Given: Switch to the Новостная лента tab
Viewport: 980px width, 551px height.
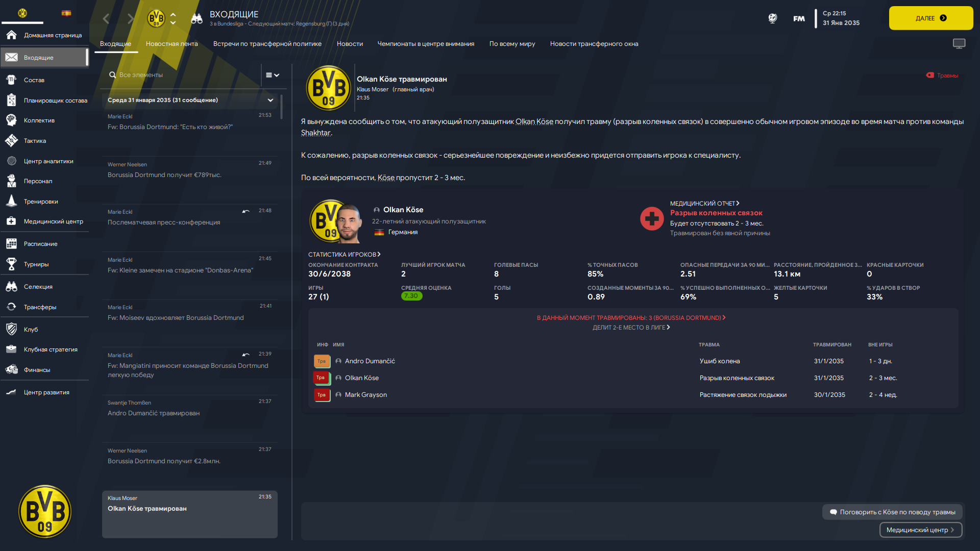Looking at the screenshot, I should coord(172,44).
